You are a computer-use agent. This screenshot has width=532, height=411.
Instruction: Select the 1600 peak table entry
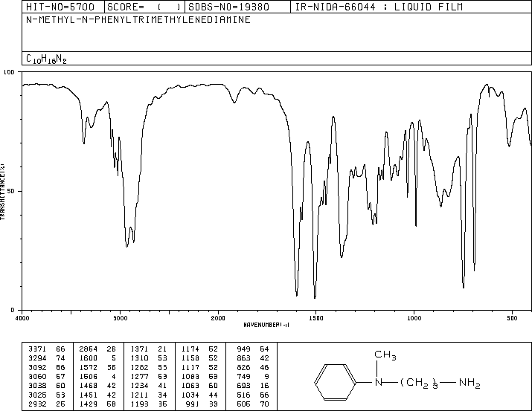pyautogui.click(x=87, y=357)
